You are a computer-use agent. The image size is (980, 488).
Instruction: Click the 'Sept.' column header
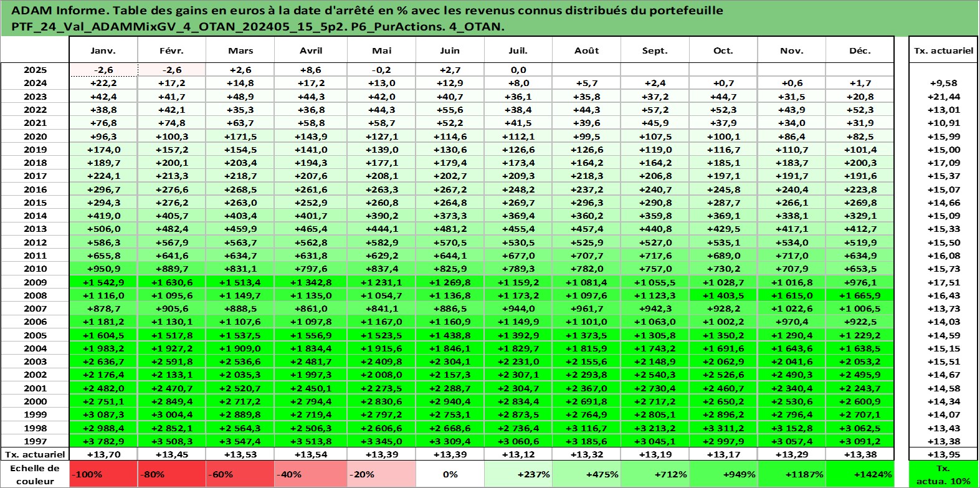pyautogui.click(x=655, y=50)
